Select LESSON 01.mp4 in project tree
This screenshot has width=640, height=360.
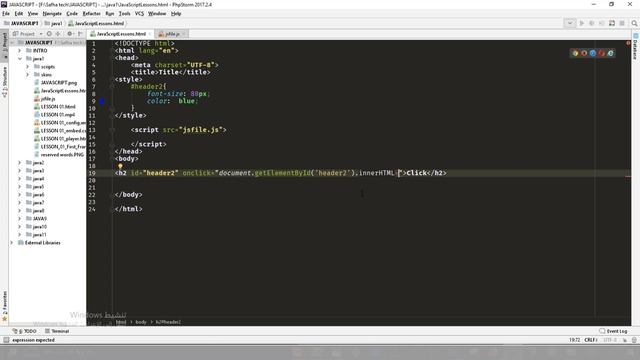tap(58, 115)
